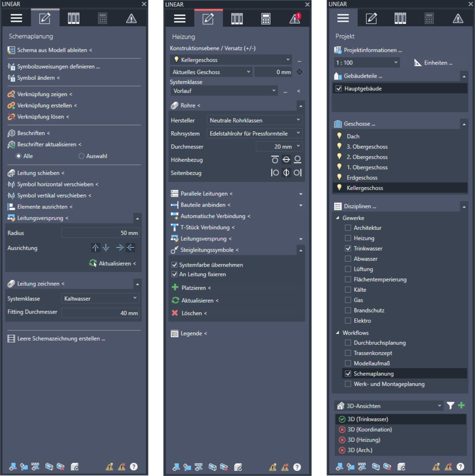Click the warning tab icon with red badge

[295, 19]
